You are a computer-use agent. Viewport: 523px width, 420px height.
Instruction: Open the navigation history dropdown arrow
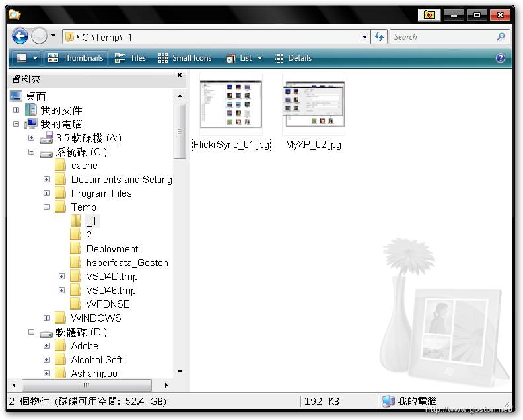(x=53, y=35)
